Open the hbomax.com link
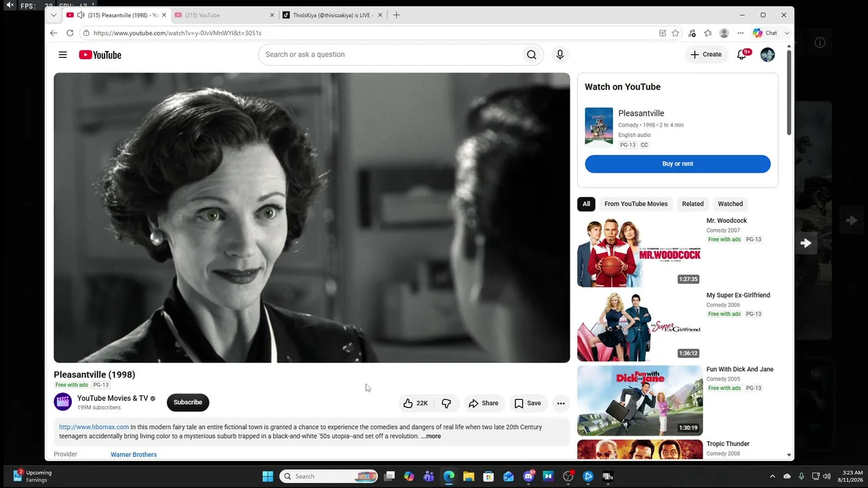The width and height of the screenshot is (868, 488). point(94,428)
